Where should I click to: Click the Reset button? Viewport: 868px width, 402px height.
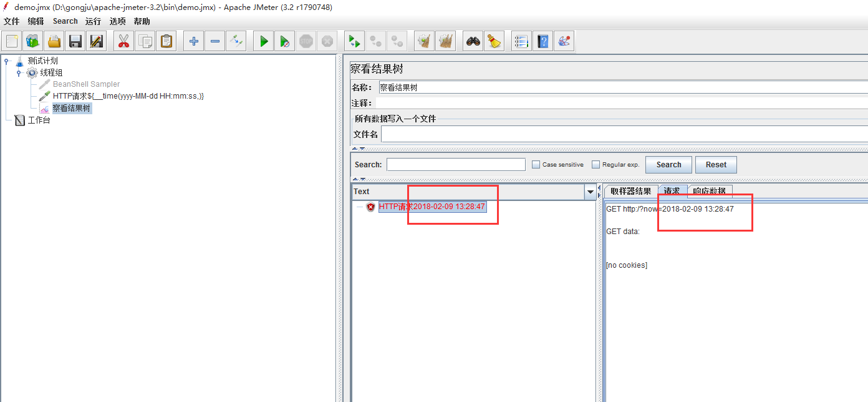pos(716,165)
